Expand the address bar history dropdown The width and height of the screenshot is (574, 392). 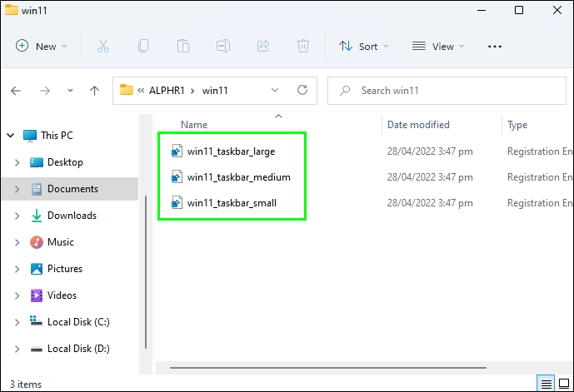click(275, 91)
